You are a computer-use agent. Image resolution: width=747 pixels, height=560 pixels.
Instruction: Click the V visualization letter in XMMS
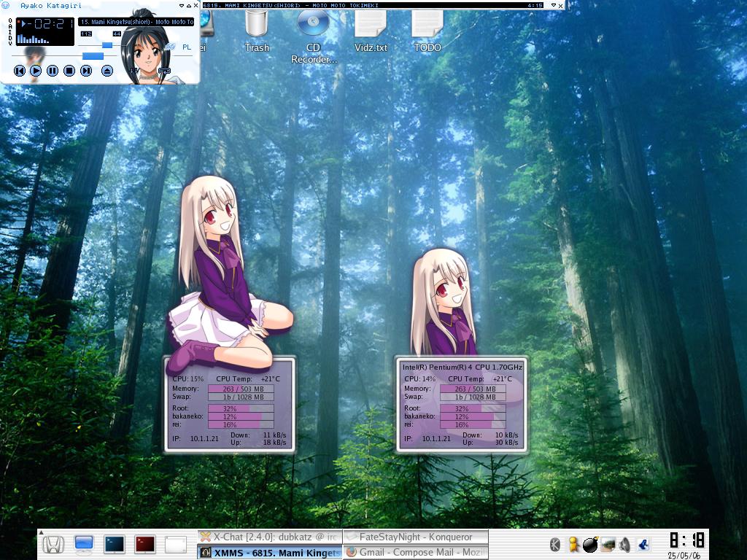pyautogui.click(x=10, y=43)
